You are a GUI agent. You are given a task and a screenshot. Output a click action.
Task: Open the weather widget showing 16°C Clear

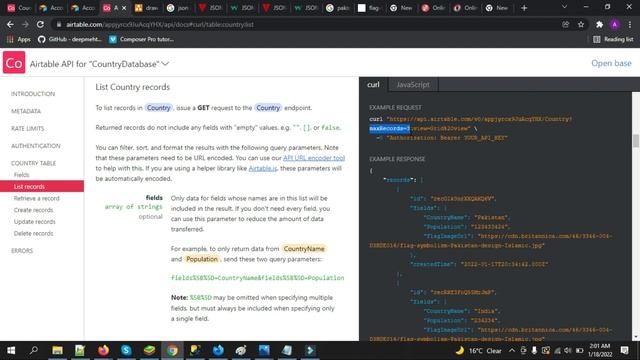pos(478,350)
